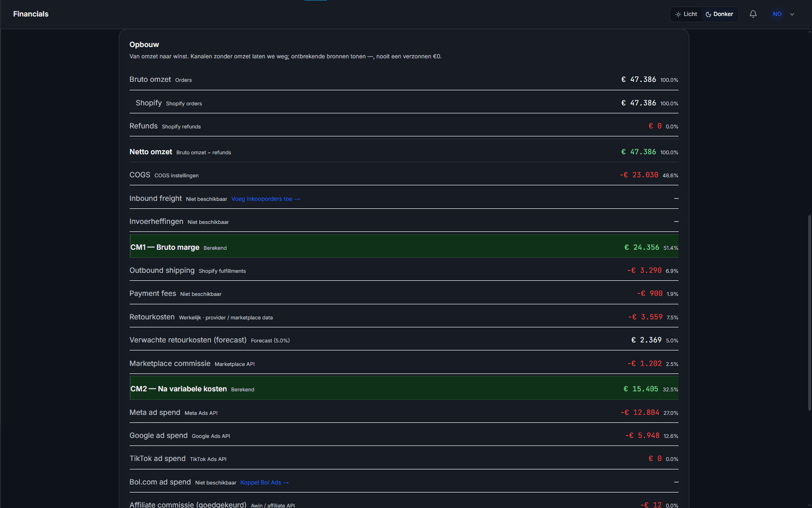Click the 'Invoerheffingen' row label
Image resolution: width=812 pixels, height=508 pixels.
156,222
